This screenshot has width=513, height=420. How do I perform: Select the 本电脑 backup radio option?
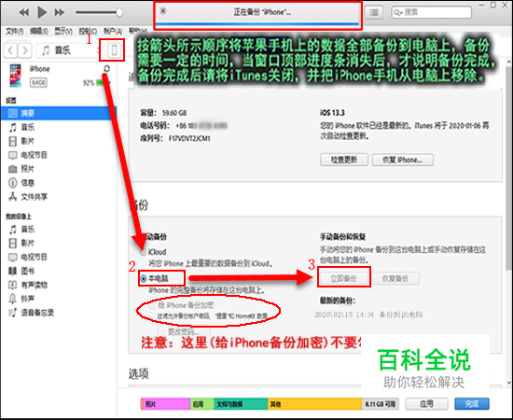coord(144,279)
